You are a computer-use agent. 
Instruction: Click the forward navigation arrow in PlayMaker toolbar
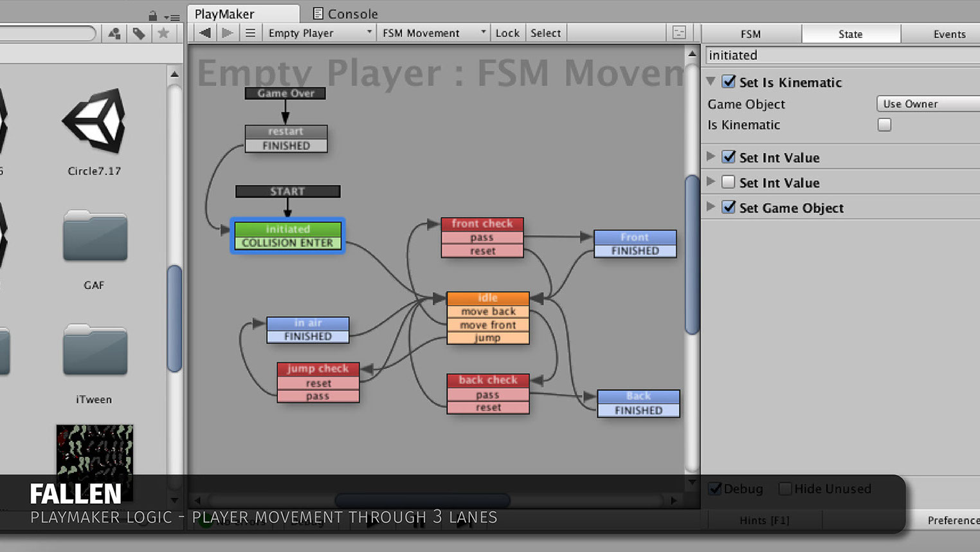pyautogui.click(x=227, y=33)
